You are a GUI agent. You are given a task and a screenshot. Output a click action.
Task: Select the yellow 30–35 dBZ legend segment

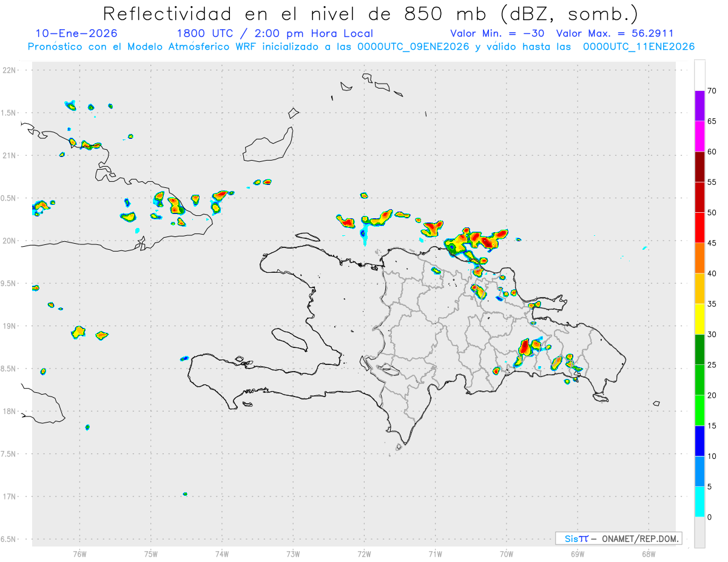point(699,319)
